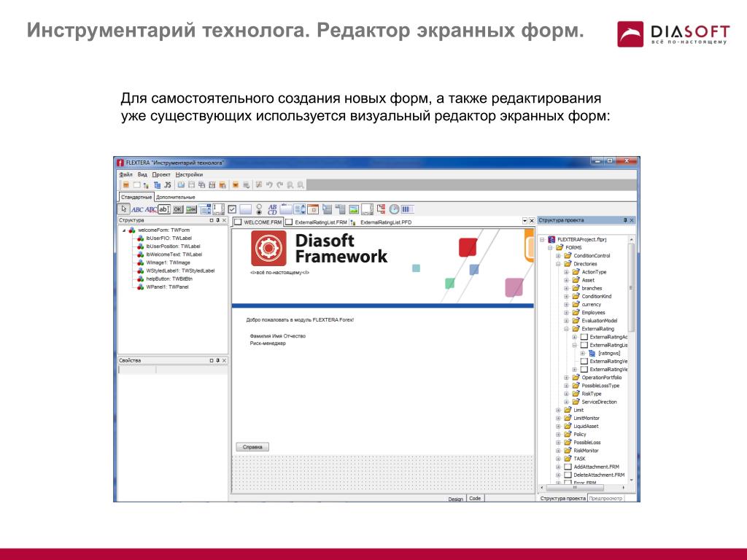Screen dimensions: 747x560
Task: Select helpButton: TWBitBtn in structure tree
Action: coord(169,279)
